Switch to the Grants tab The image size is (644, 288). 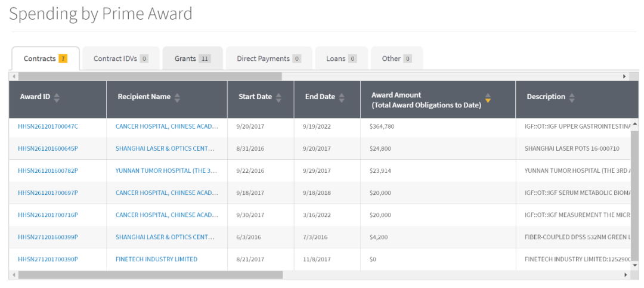pyautogui.click(x=192, y=58)
